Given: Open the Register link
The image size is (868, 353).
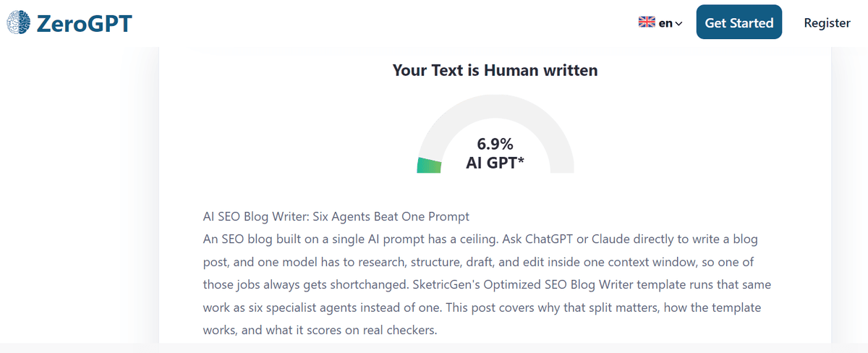Looking at the screenshot, I should [827, 22].
